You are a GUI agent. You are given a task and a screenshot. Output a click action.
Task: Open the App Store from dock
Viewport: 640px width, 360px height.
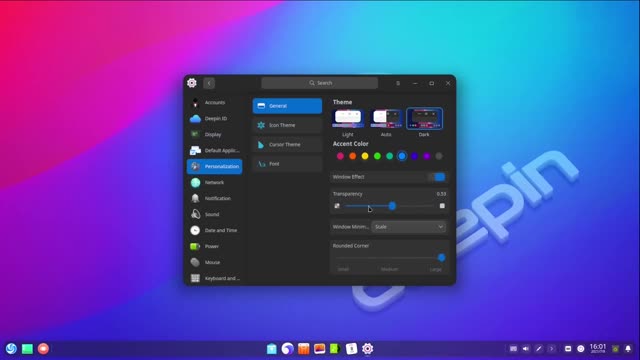(271, 349)
